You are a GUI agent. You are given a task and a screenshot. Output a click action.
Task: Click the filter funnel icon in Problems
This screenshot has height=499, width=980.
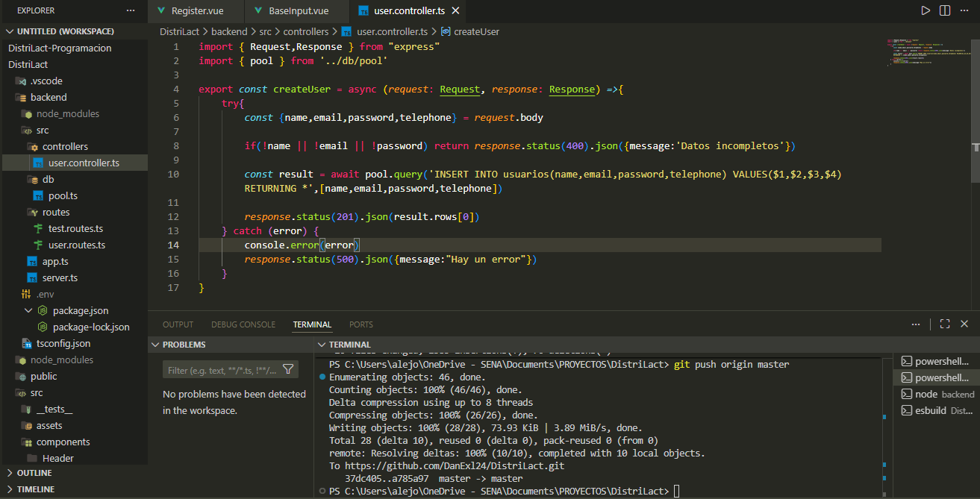[287, 369]
